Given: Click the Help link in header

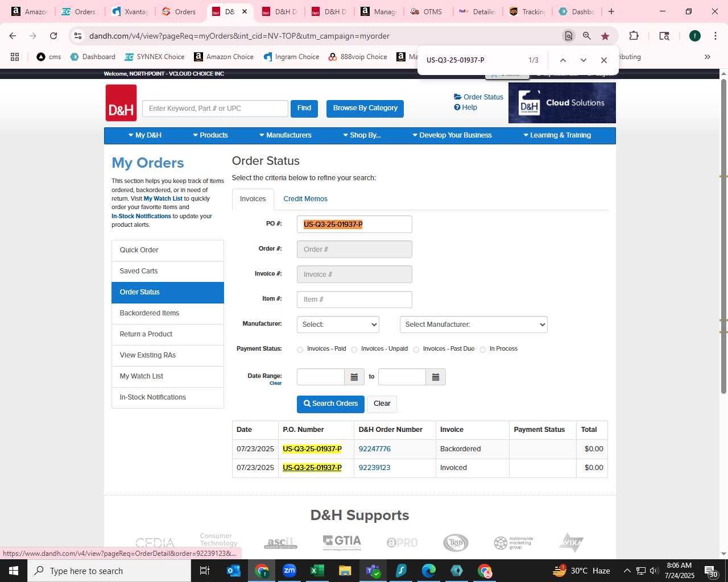Looking at the screenshot, I should [x=465, y=107].
